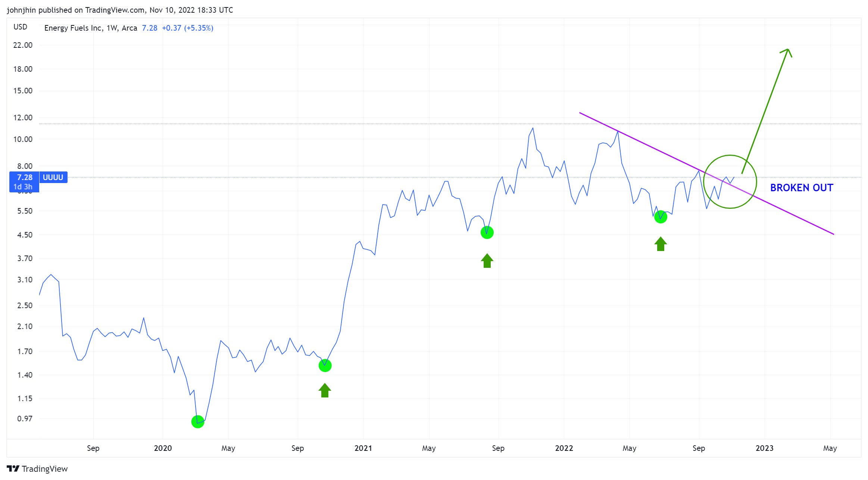
Task: Click the green up arrow below the 2021 low
Action: pyautogui.click(x=487, y=261)
